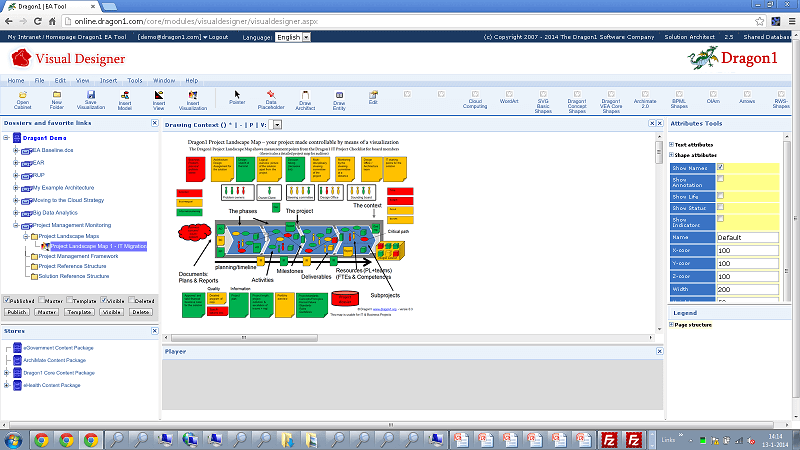Uncheck the Published checkbox
The width and height of the screenshot is (800, 450).
7,300
